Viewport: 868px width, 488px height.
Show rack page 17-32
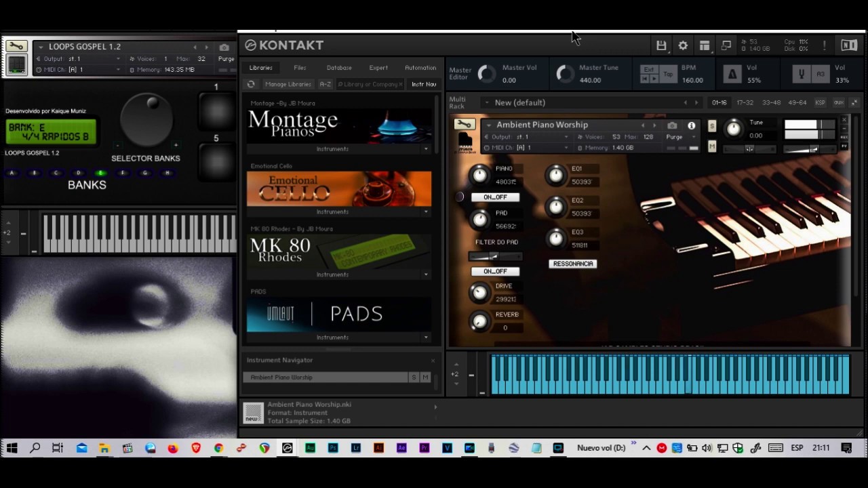point(745,102)
